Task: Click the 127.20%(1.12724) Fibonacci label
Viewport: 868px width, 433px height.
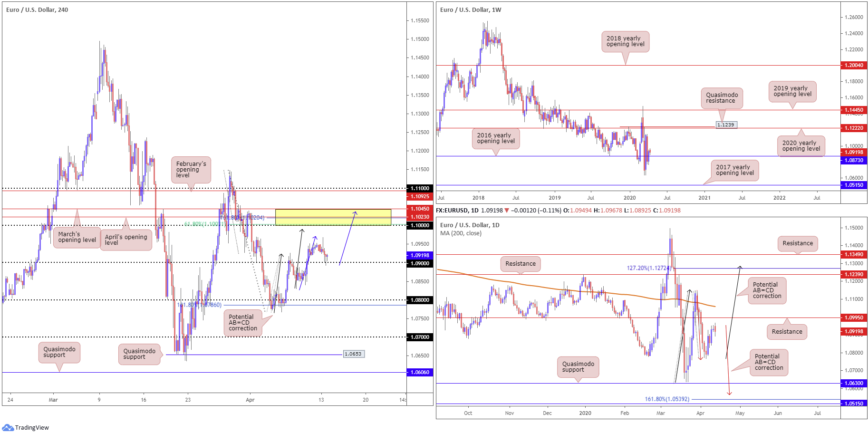Action: 649,268
